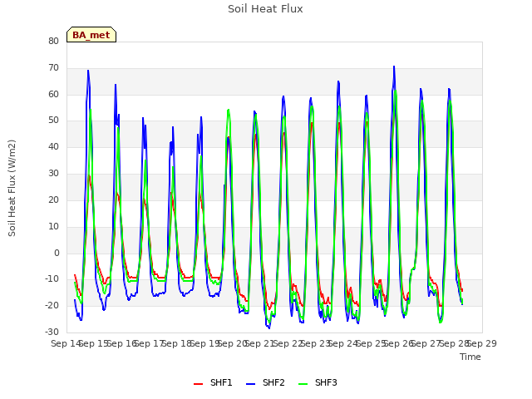Click the 0 y-axis tick label
Viewport: 532px width, 399px height.
point(57,253)
